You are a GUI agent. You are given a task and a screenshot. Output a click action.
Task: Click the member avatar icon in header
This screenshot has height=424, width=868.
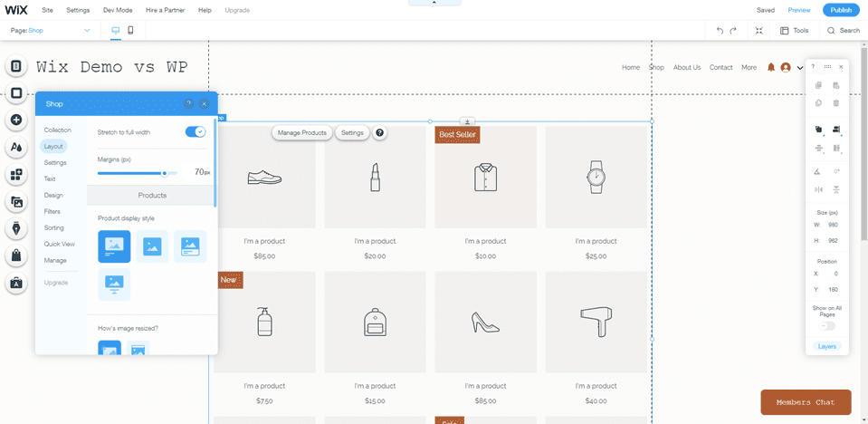tap(785, 67)
